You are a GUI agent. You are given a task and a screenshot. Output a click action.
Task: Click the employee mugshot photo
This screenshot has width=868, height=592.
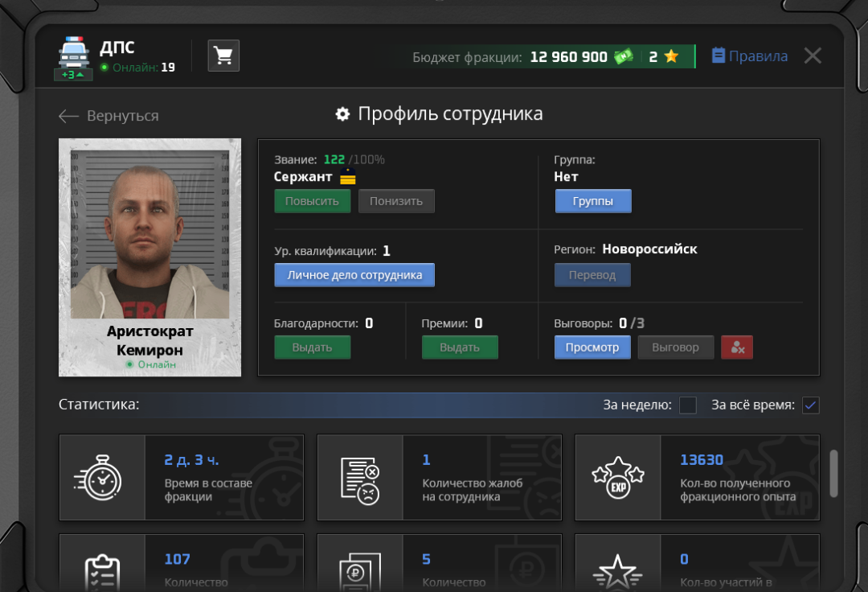pos(149,234)
